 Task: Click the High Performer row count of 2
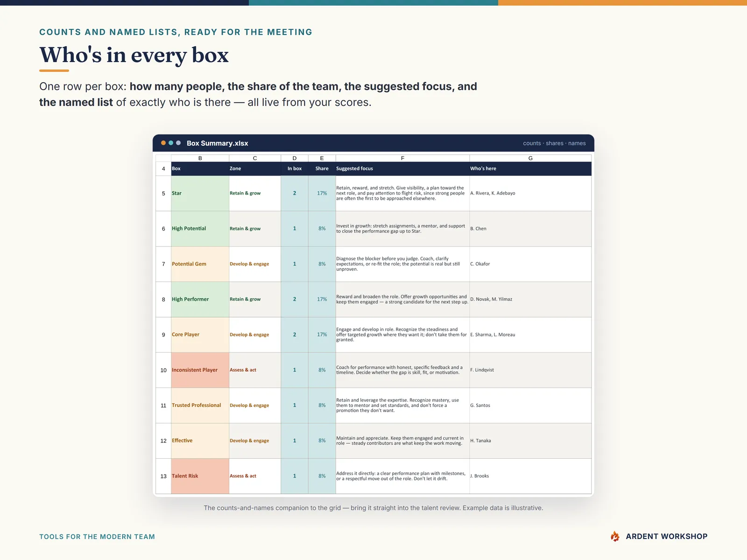point(295,299)
